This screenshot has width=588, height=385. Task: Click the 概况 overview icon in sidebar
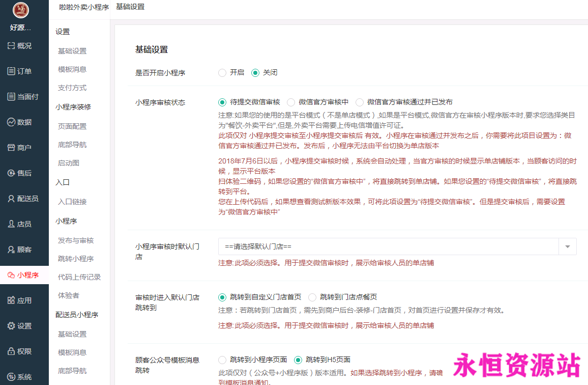tap(11, 46)
